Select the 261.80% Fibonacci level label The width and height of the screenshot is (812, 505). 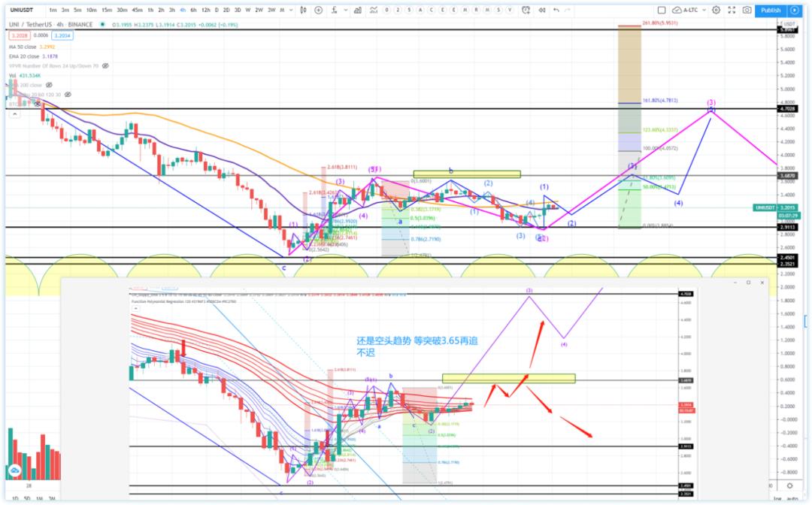[x=660, y=23]
